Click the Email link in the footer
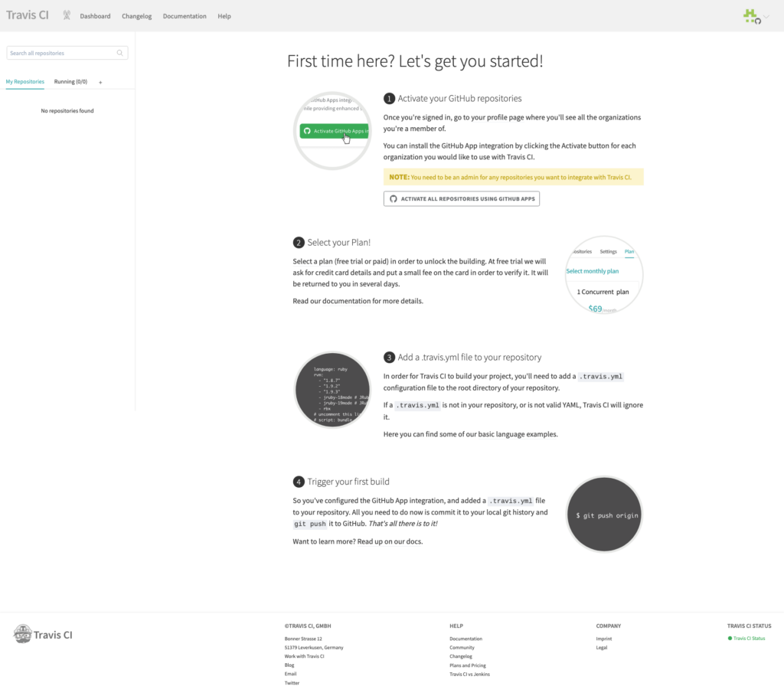Viewport: 784px width, 693px height. [290, 674]
